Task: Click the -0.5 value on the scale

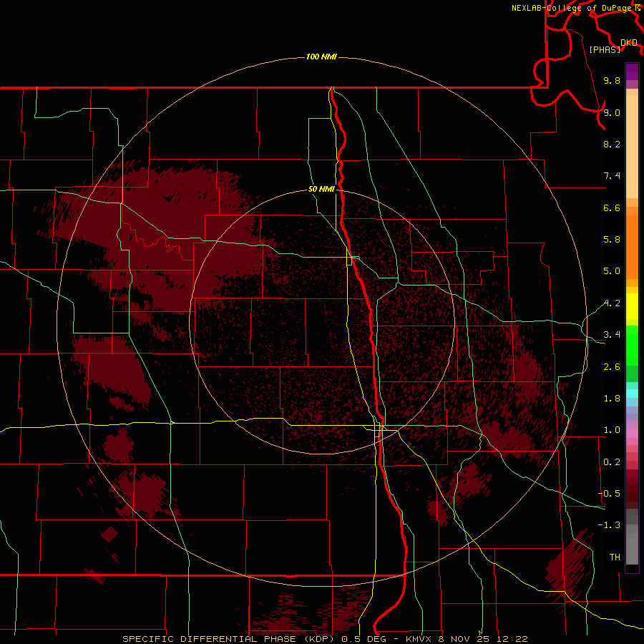Action: (x=610, y=494)
